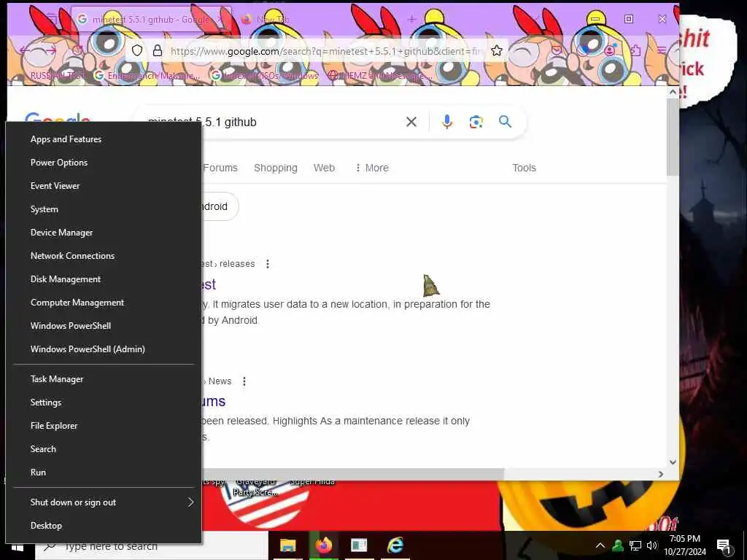The width and height of the screenshot is (747, 560).
Task: Click the horizontal scrollbar right arrow
Action: [x=661, y=474]
